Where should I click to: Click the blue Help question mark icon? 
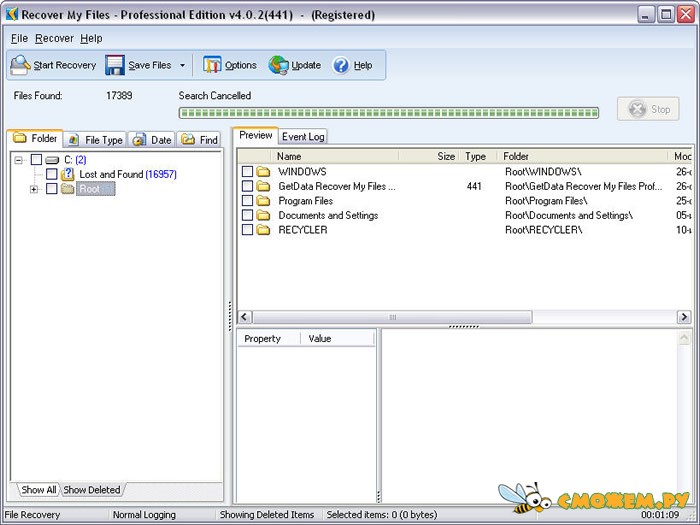(x=341, y=66)
